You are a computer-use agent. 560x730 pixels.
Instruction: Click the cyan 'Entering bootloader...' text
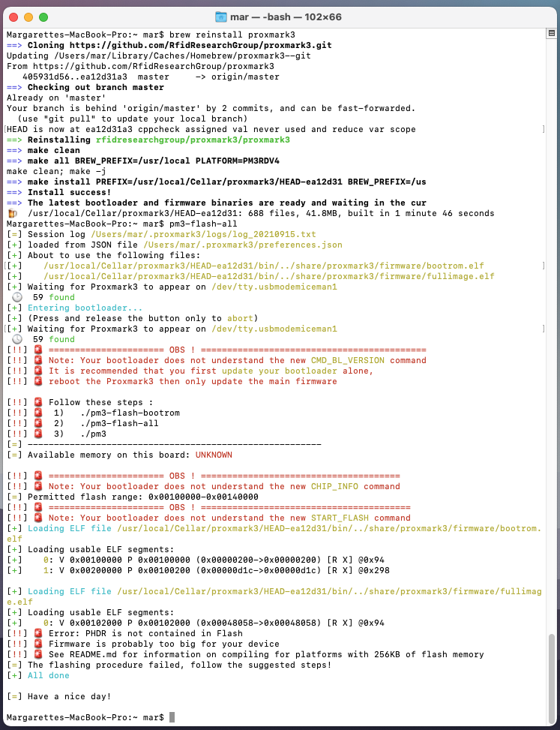click(x=85, y=308)
